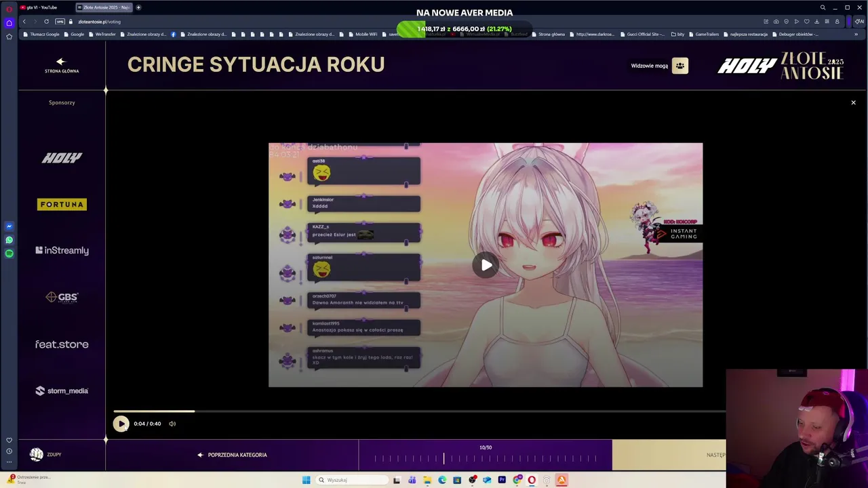Open the sidebar bookmarks star icon
Viewport: 868px width, 488px height.
(9, 37)
